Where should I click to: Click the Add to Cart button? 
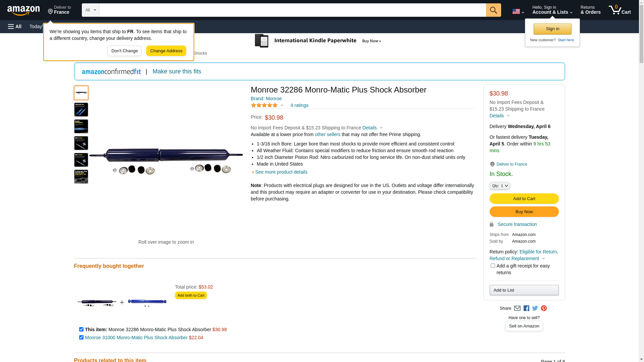coord(524,198)
